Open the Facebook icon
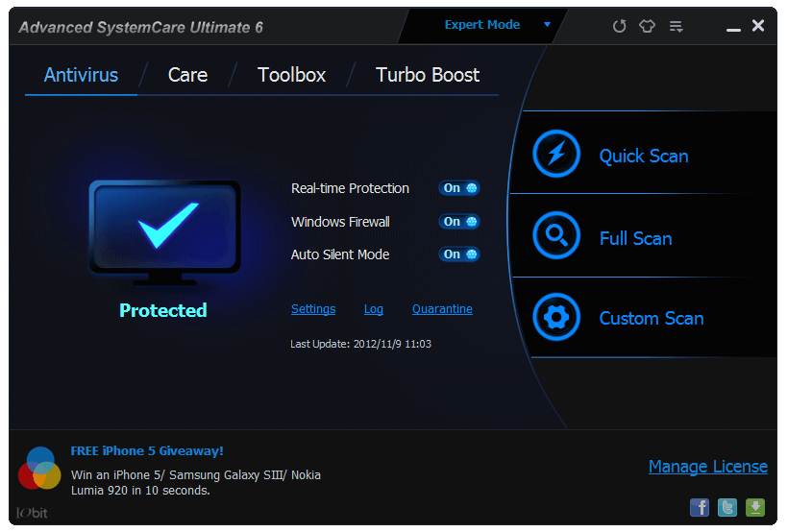Screen dimensions: 788x532 click(699, 507)
